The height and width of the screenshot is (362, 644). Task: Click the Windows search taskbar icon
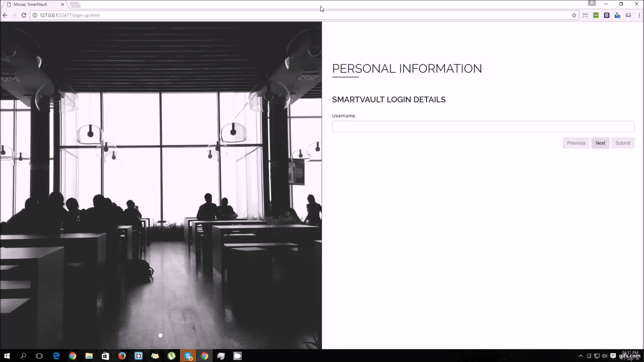pyautogui.click(x=23, y=356)
